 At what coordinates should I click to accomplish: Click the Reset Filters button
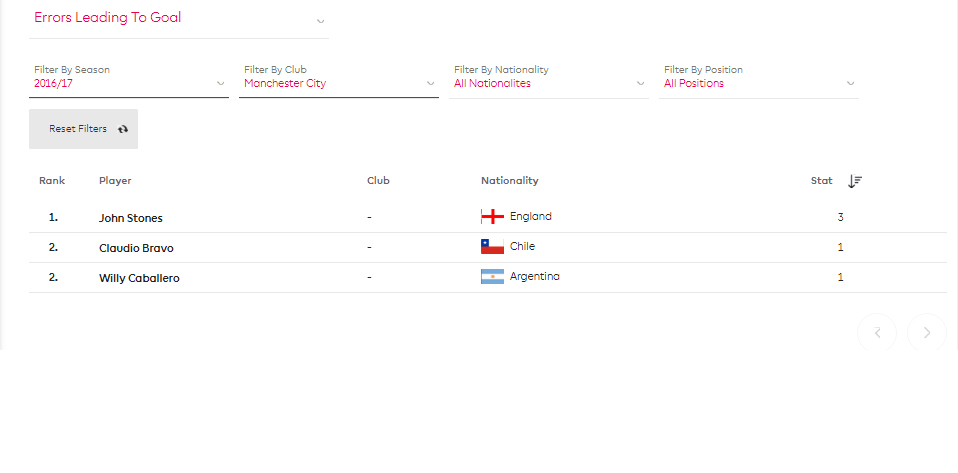coord(83,129)
